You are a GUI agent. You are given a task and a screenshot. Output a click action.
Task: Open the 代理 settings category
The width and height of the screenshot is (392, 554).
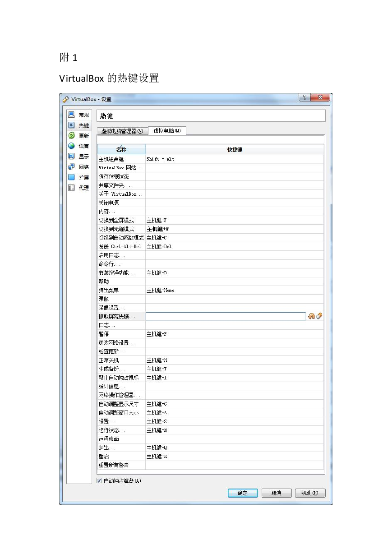tap(79, 188)
